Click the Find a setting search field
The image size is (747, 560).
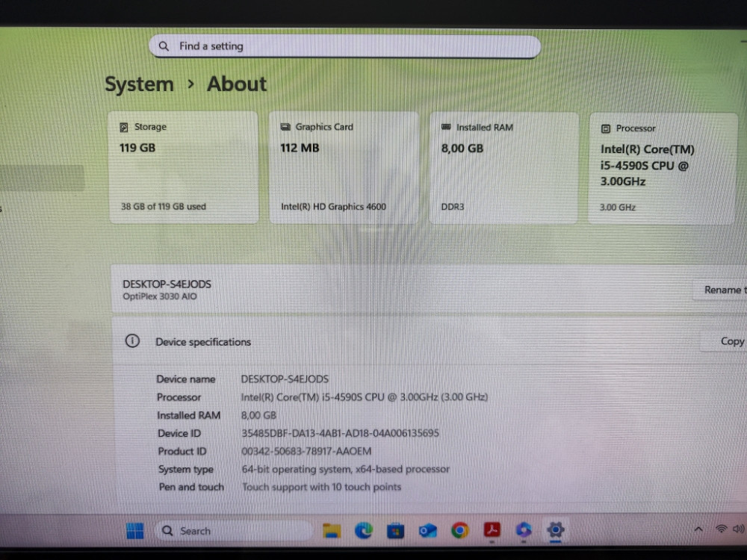click(344, 46)
